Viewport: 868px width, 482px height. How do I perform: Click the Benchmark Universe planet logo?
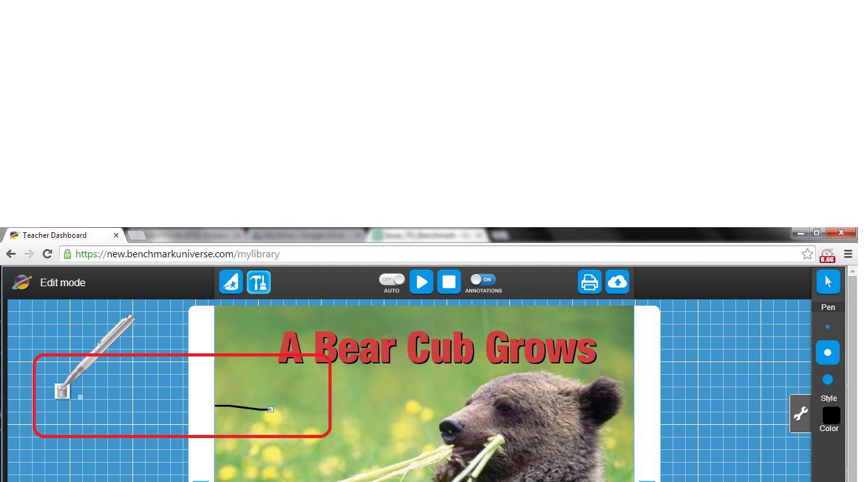pos(21,282)
